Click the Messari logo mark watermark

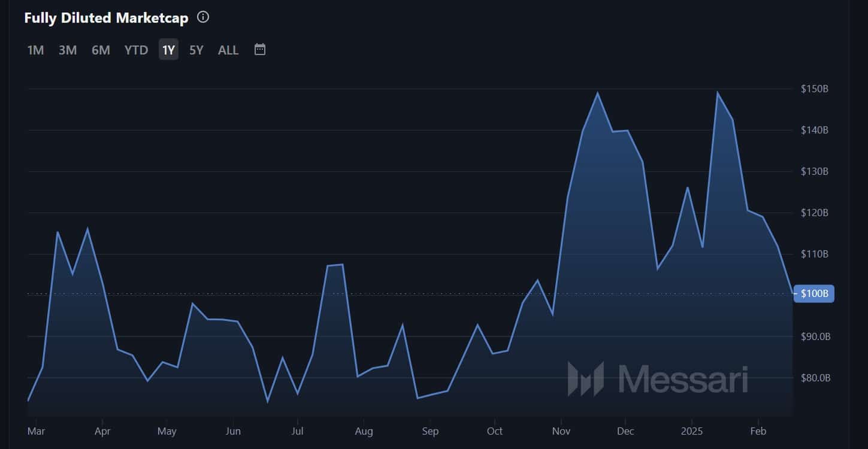[585, 379]
